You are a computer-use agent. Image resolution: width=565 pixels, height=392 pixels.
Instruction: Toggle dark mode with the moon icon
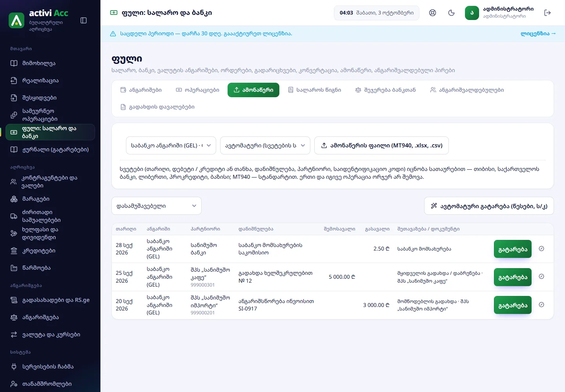(x=451, y=13)
